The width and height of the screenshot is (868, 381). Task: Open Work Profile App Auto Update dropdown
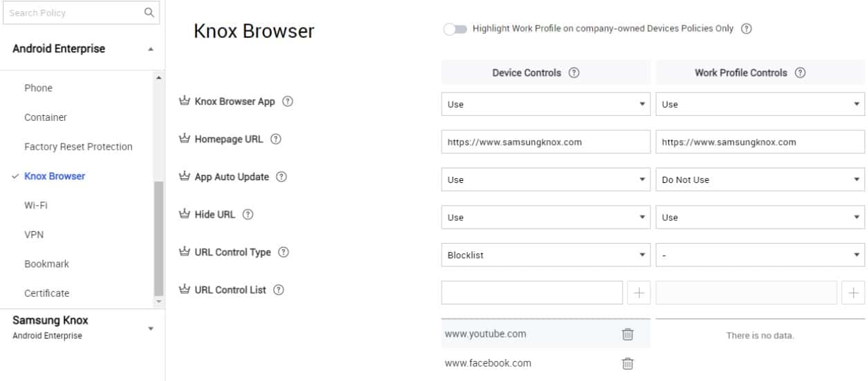[760, 179]
